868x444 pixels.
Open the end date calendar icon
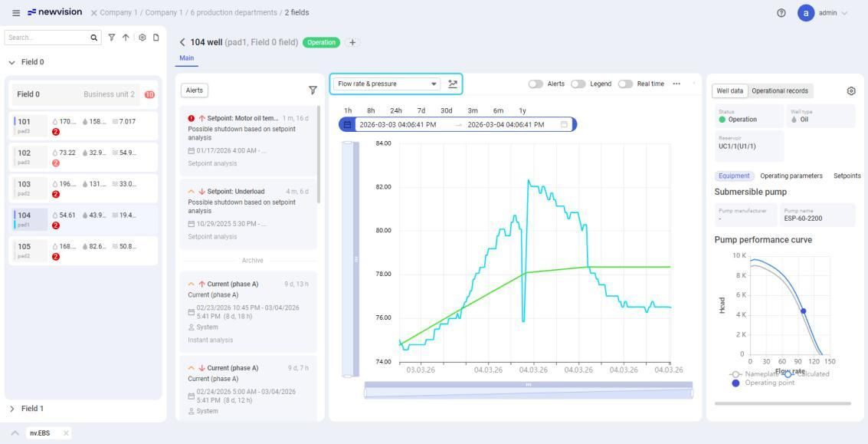point(564,125)
